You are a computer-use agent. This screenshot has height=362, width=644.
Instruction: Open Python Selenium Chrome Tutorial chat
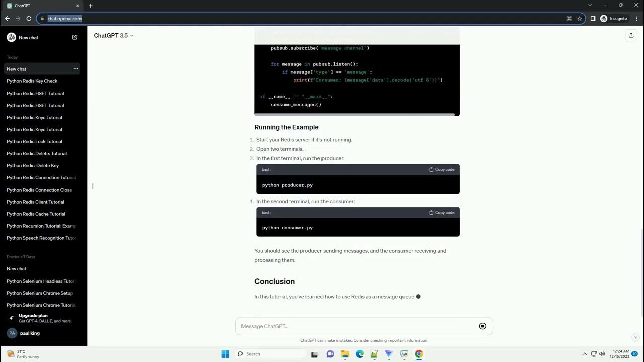point(41,305)
